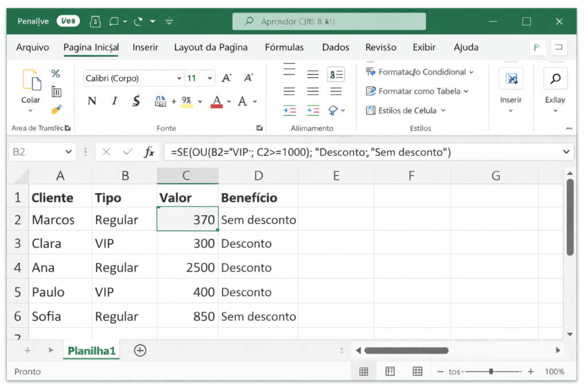Click the Colar paste icon
This screenshot has width=588, height=392.
pos(31,80)
